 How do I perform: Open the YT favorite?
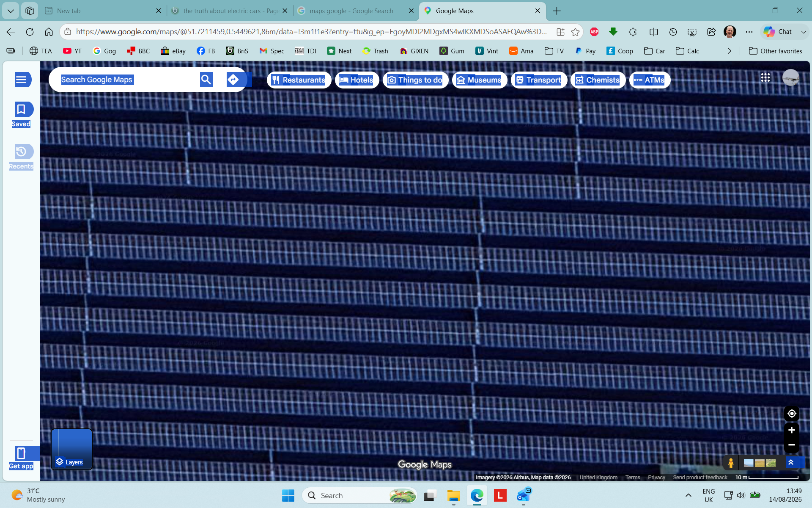72,51
